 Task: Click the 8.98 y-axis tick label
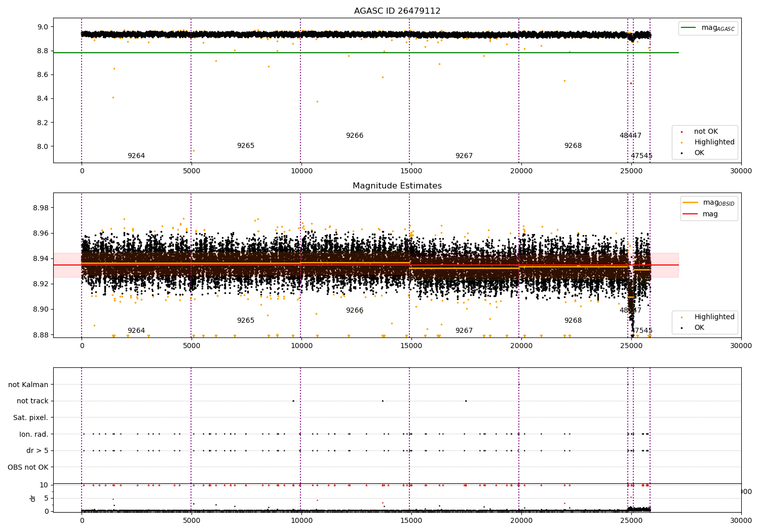(41, 208)
